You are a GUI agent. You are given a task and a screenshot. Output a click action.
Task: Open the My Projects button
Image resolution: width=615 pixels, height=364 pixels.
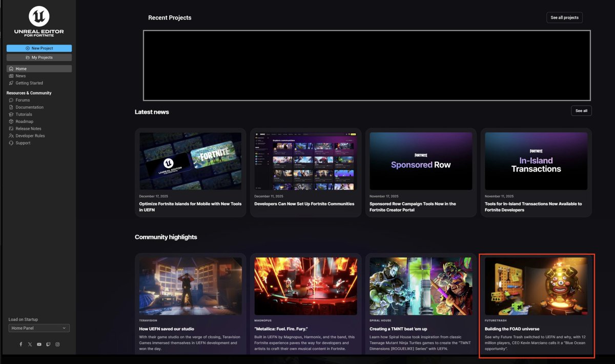(x=39, y=57)
